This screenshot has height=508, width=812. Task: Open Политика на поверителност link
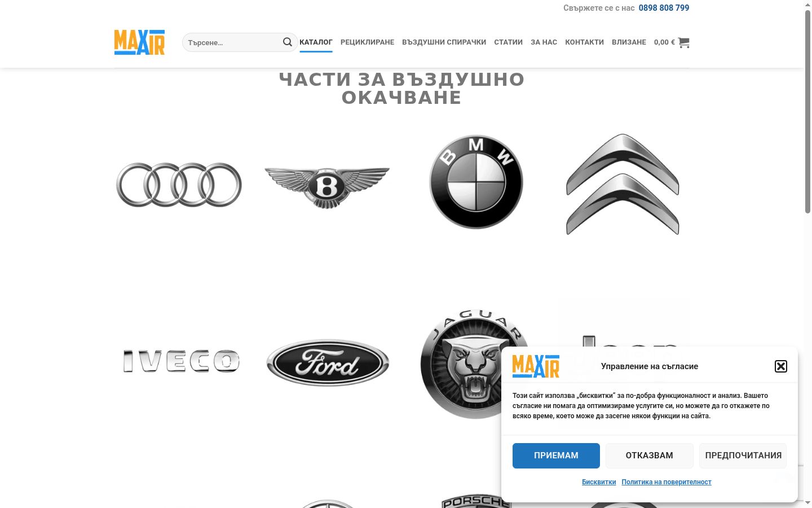667,482
